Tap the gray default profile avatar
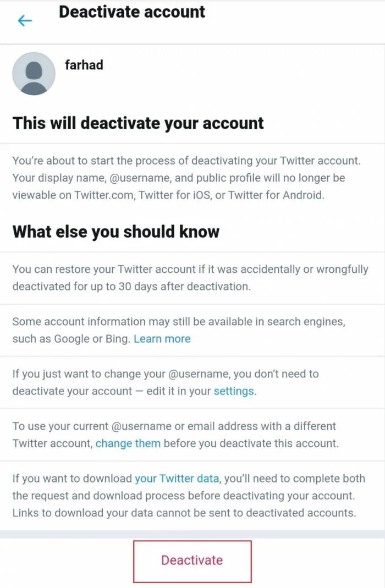385x588 pixels. pos(34,74)
